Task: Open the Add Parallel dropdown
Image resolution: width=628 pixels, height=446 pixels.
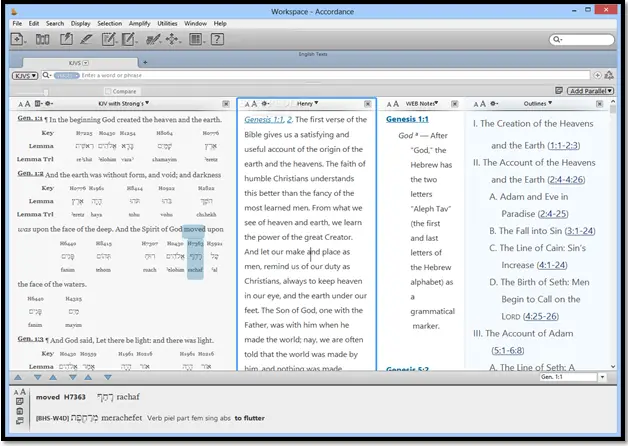Action: [x=590, y=91]
